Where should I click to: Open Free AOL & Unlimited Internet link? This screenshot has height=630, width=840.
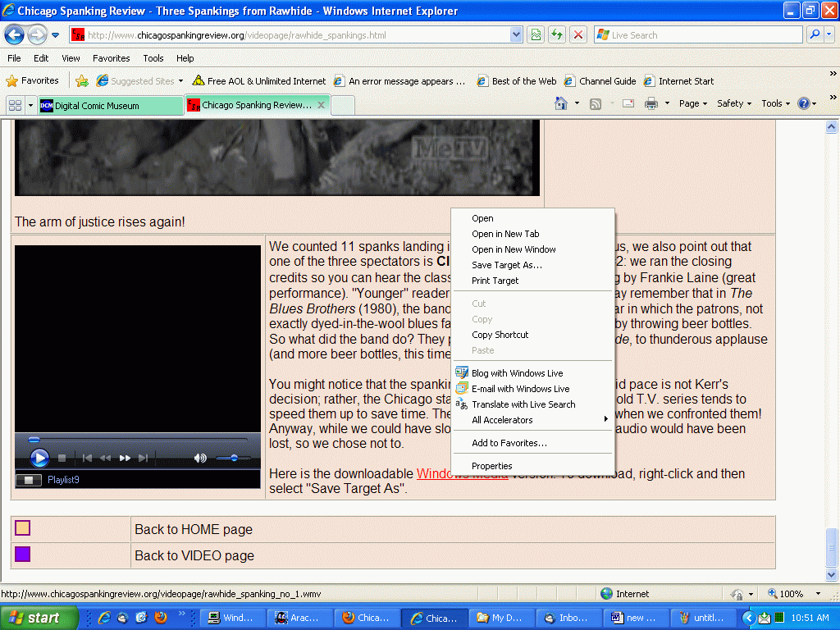tap(259, 81)
